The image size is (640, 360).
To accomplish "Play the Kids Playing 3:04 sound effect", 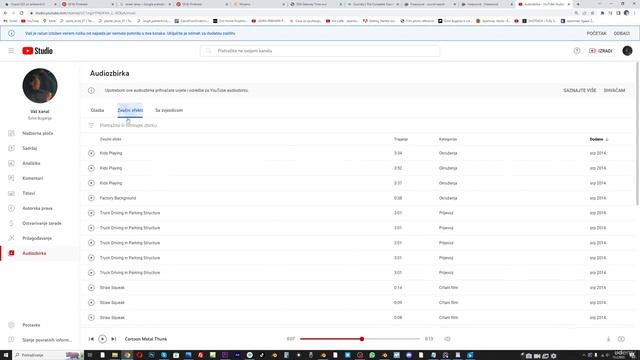I will (x=91, y=153).
